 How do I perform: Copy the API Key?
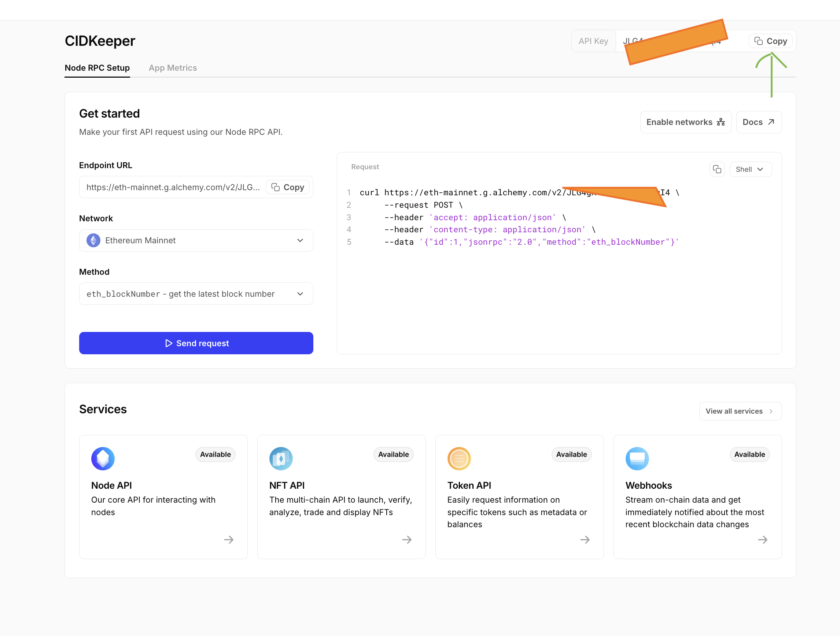pyautogui.click(x=770, y=41)
